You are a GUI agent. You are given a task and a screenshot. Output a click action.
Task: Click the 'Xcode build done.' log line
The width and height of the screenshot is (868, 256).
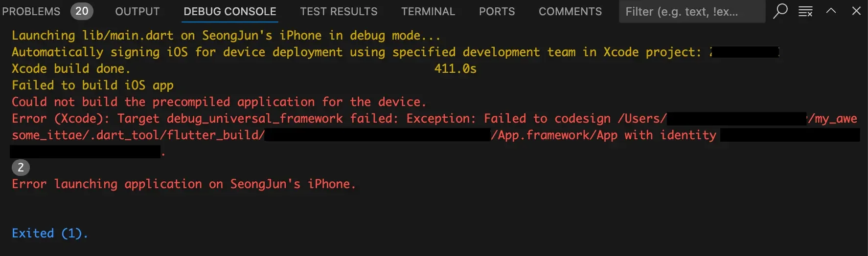[x=71, y=68]
